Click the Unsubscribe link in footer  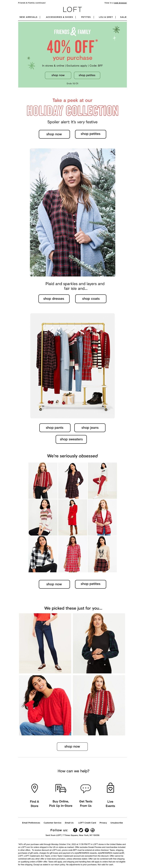point(117,823)
